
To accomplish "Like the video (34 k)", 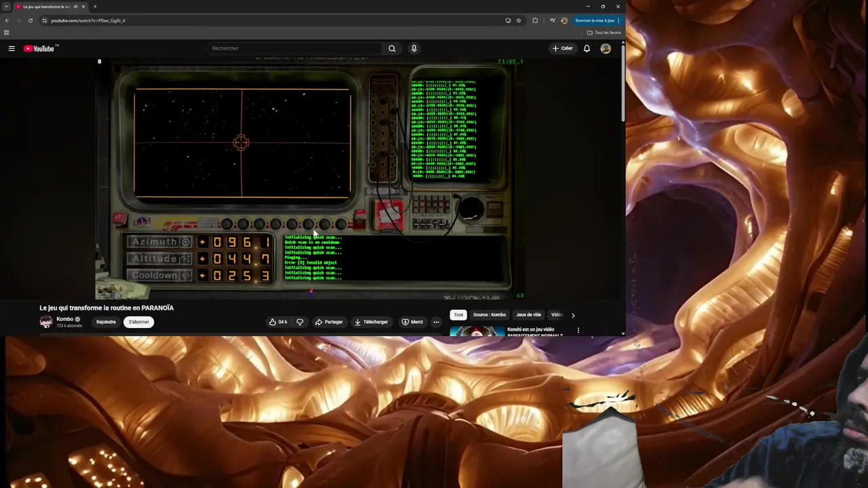I will pos(278,322).
